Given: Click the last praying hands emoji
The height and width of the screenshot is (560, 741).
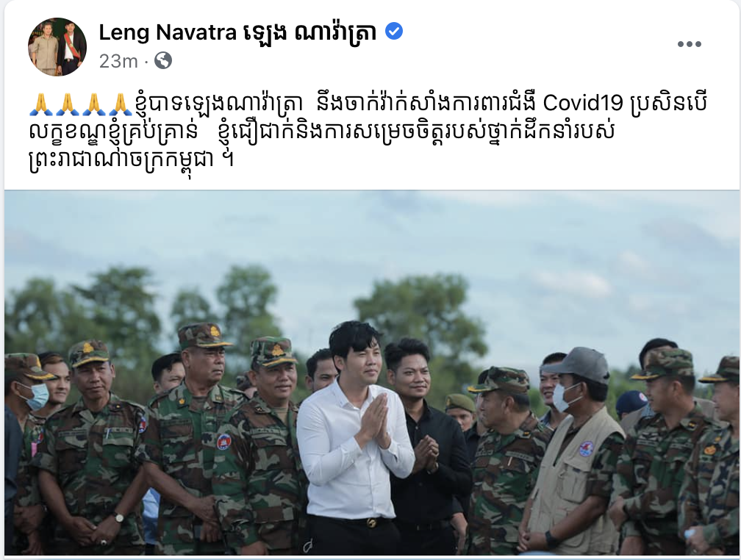Looking at the screenshot, I should [121, 104].
